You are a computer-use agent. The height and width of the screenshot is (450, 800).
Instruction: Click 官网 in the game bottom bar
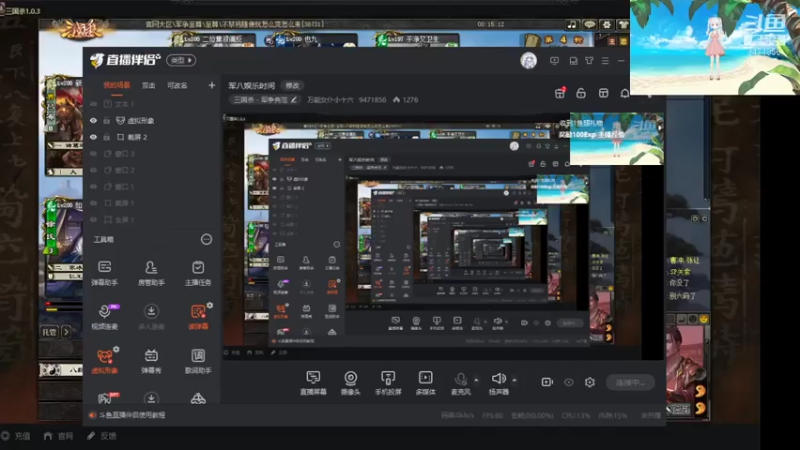58,436
